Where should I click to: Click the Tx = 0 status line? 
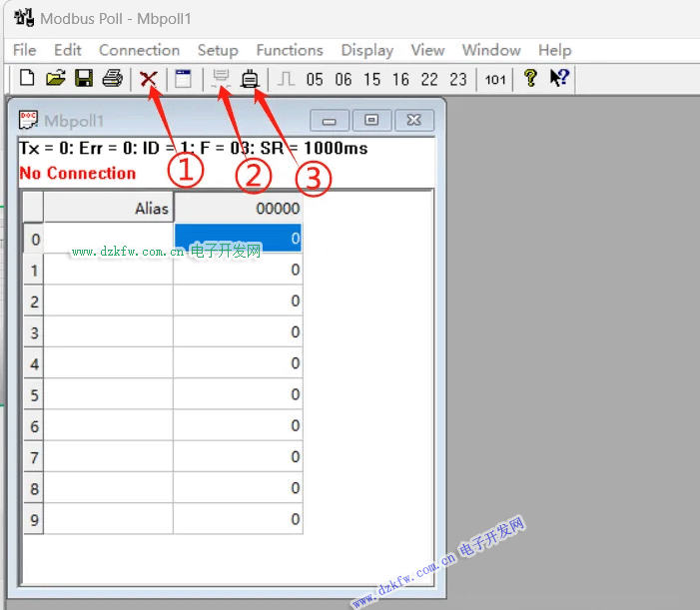[194, 148]
